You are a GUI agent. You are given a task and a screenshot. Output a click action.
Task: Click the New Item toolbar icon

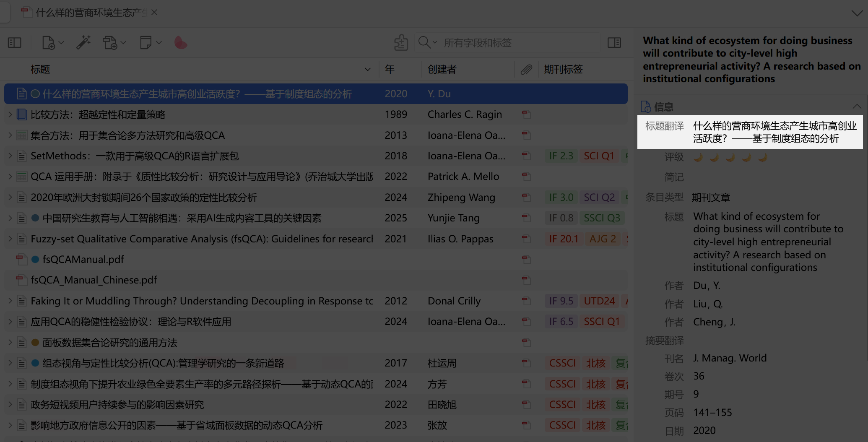(49, 43)
